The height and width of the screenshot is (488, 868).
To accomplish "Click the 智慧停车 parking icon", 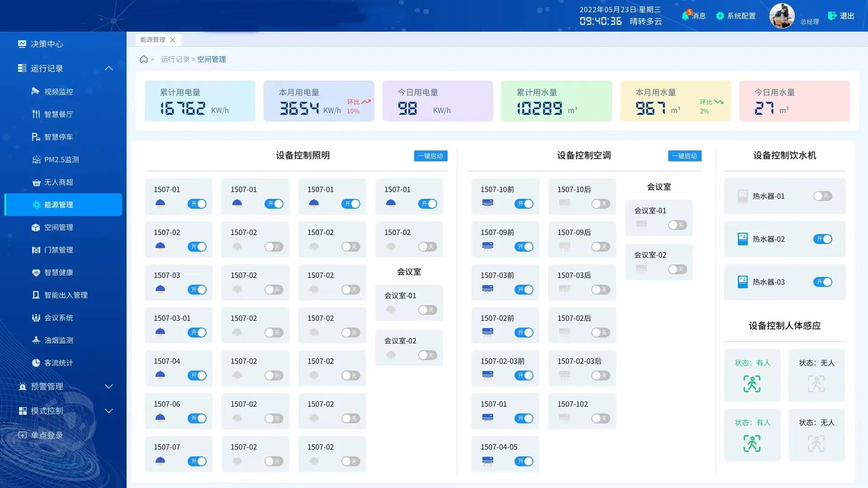I will pyautogui.click(x=36, y=136).
